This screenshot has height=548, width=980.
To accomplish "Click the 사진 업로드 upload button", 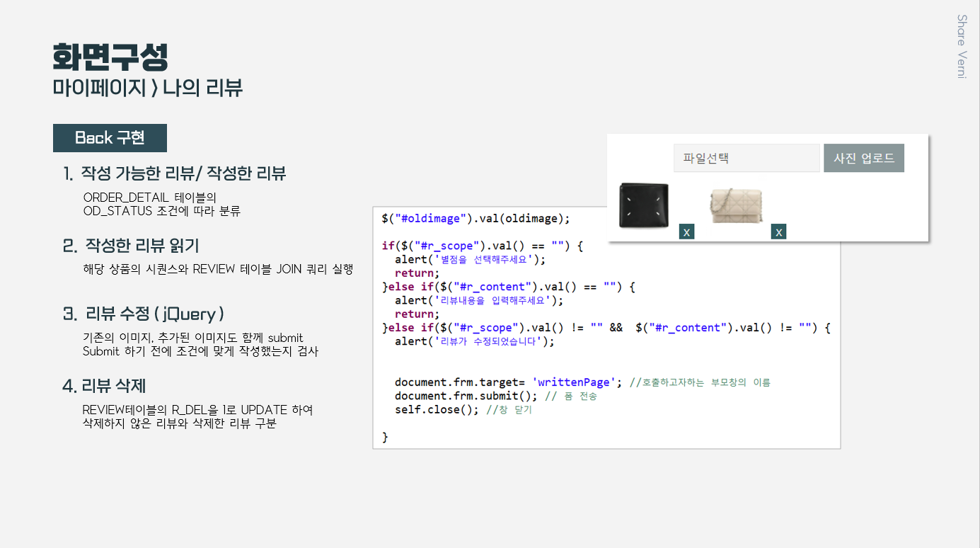I will pos(864,157).
